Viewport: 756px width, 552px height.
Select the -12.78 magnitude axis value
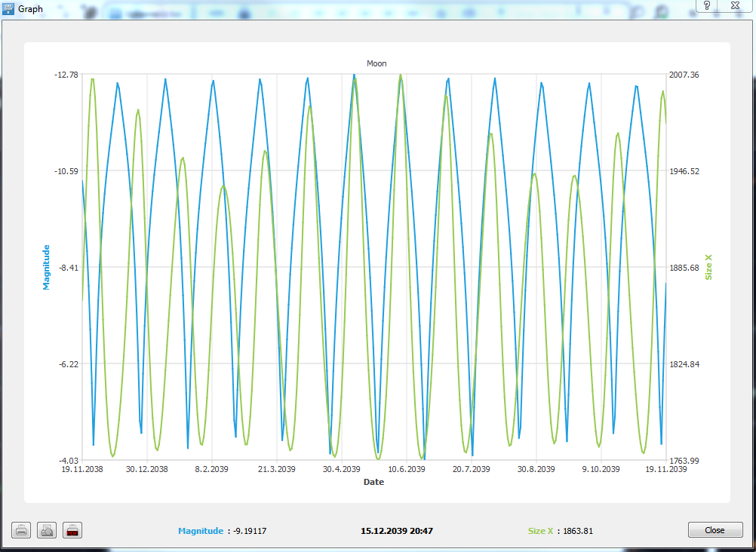coord(66,75)
